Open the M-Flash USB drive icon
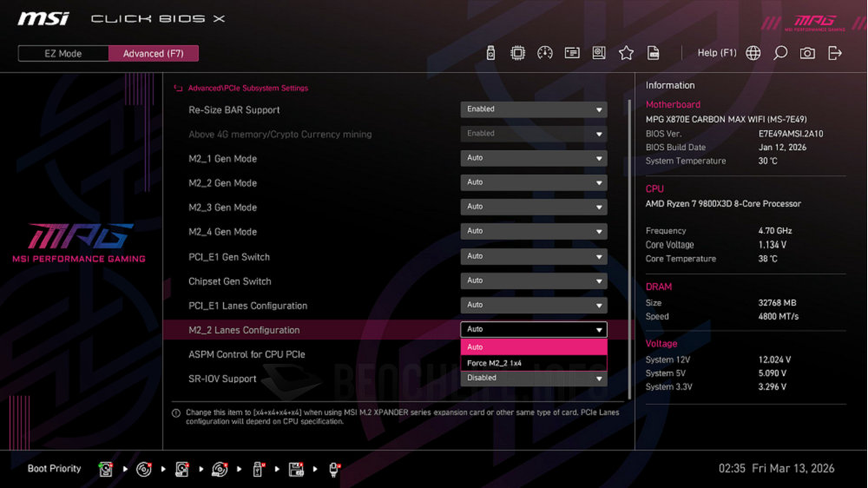Screen dimensions: 868x488 point(490,53)
